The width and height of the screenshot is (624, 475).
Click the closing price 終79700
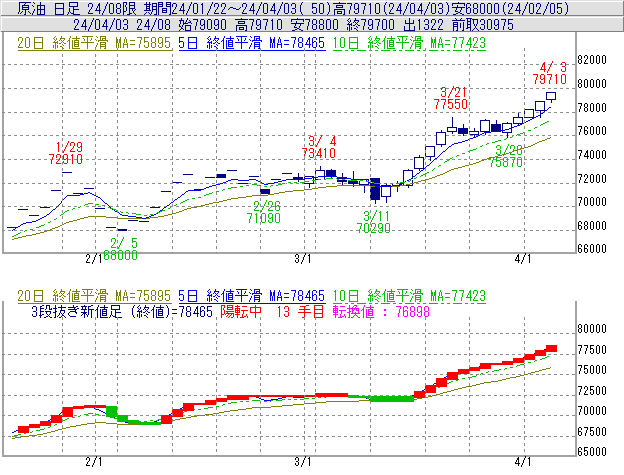(370, 25)
